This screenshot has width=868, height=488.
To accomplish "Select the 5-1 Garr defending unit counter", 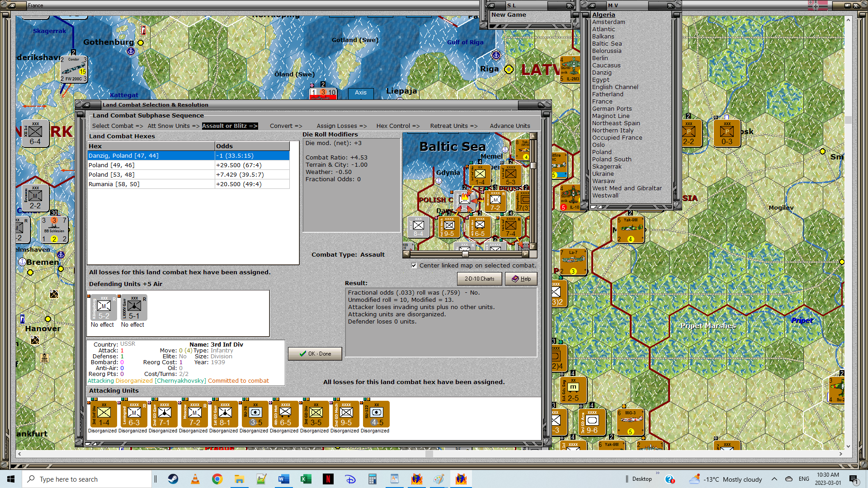I will click(x=134, y=308).
